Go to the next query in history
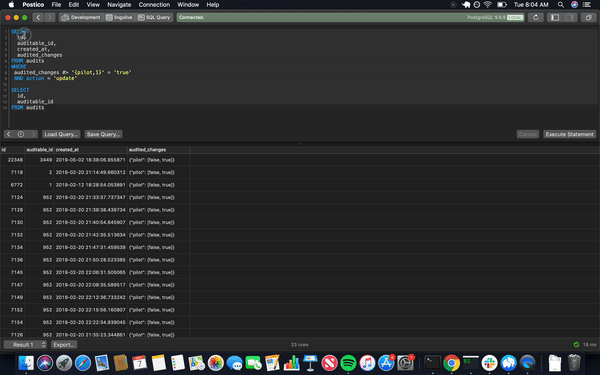Viewport: 600px width, 375px height. (x=33, y=134)
